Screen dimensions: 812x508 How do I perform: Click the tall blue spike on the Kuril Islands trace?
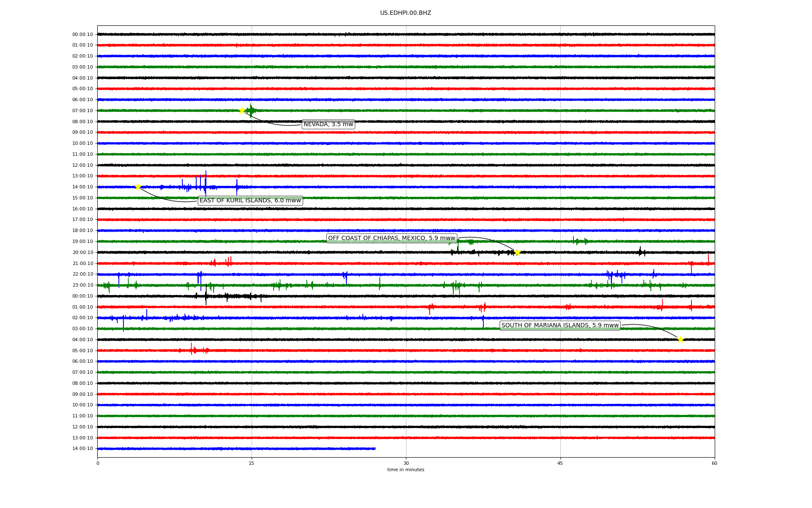coord(206,183)
